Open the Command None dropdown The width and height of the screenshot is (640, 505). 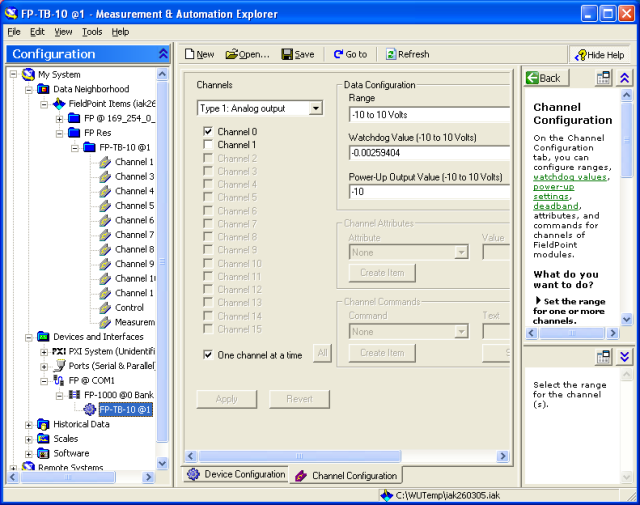(x=461, y=331)
